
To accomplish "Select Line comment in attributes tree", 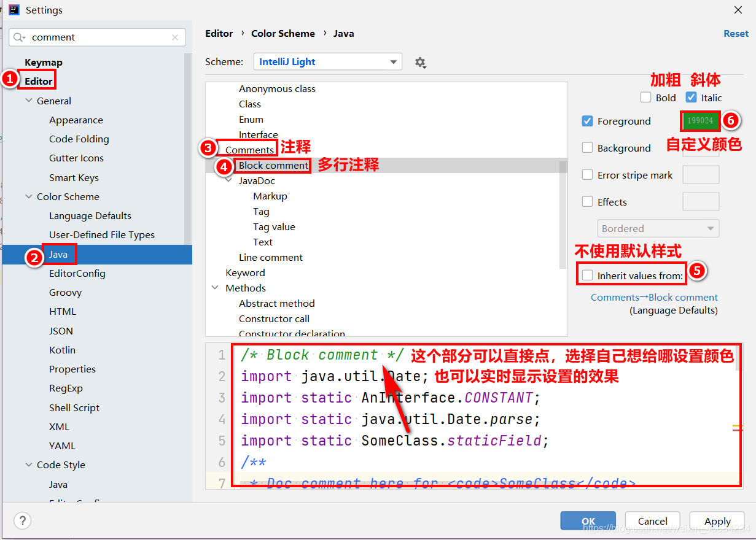I will pyautogui.click(x=271, y=257).
